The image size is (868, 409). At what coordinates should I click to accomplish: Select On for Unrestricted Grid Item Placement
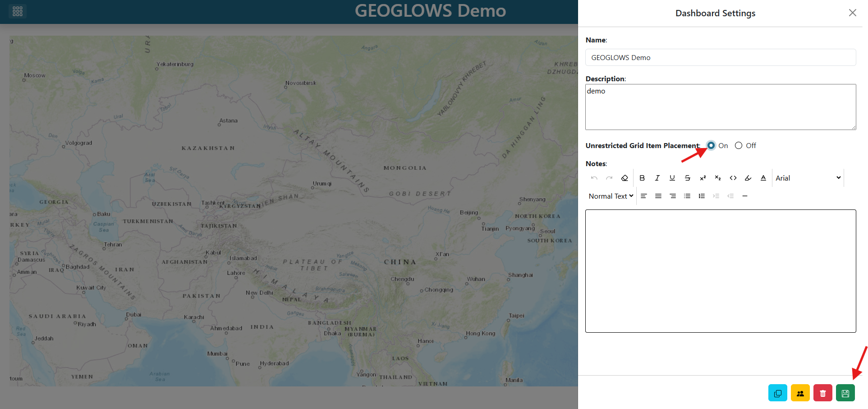[711, 145]
